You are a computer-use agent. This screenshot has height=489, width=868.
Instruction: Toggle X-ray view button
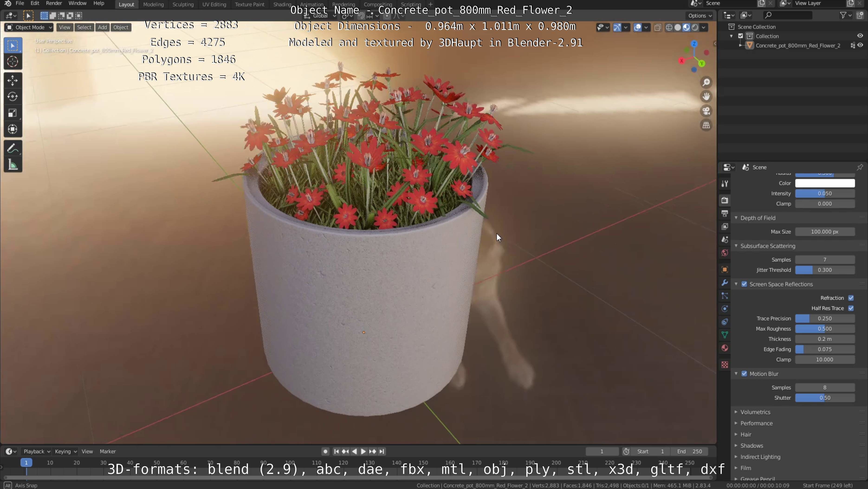point(657,28)
